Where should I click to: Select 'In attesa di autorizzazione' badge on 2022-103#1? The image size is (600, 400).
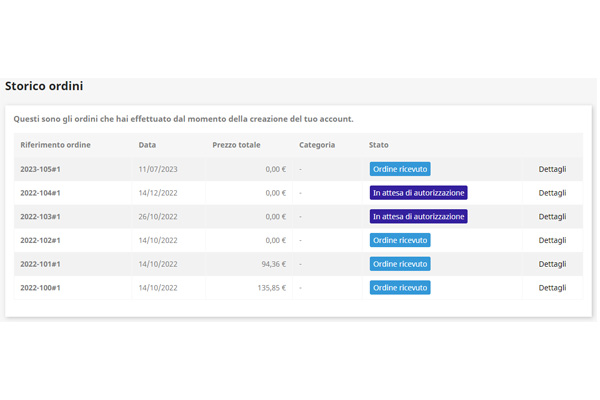point(418,217)
